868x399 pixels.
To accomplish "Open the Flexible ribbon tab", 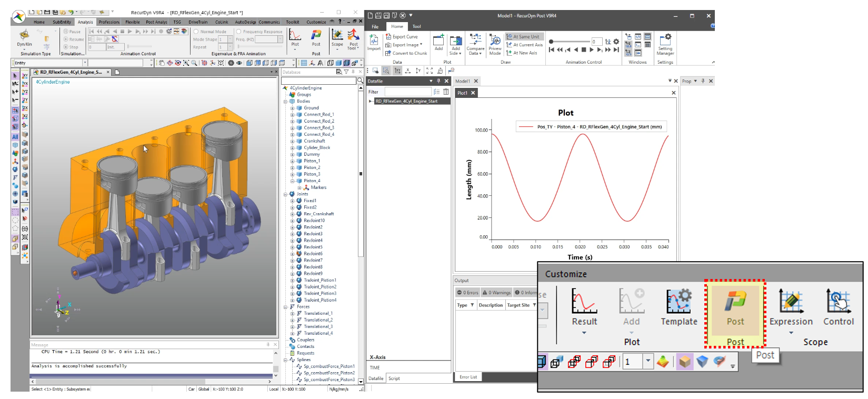I will coord(132,22).
